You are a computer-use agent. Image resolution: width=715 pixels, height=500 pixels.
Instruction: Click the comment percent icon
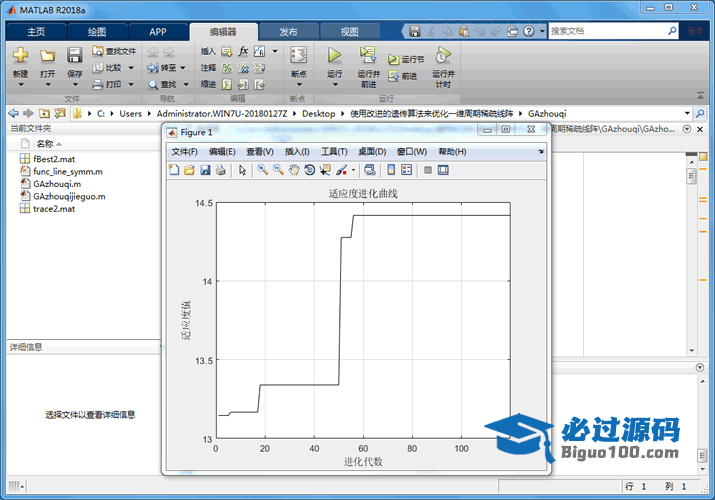227,68
